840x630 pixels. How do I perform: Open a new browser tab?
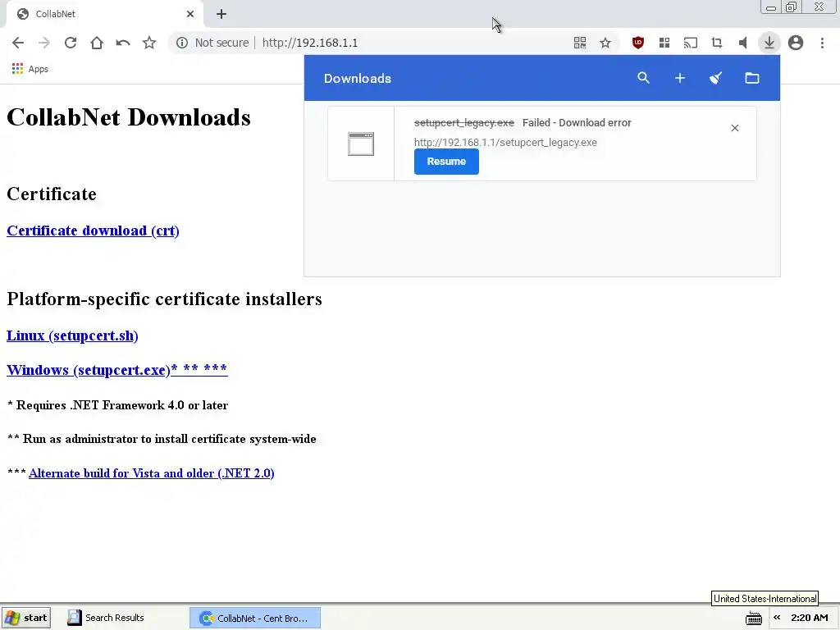coord(221,14)
